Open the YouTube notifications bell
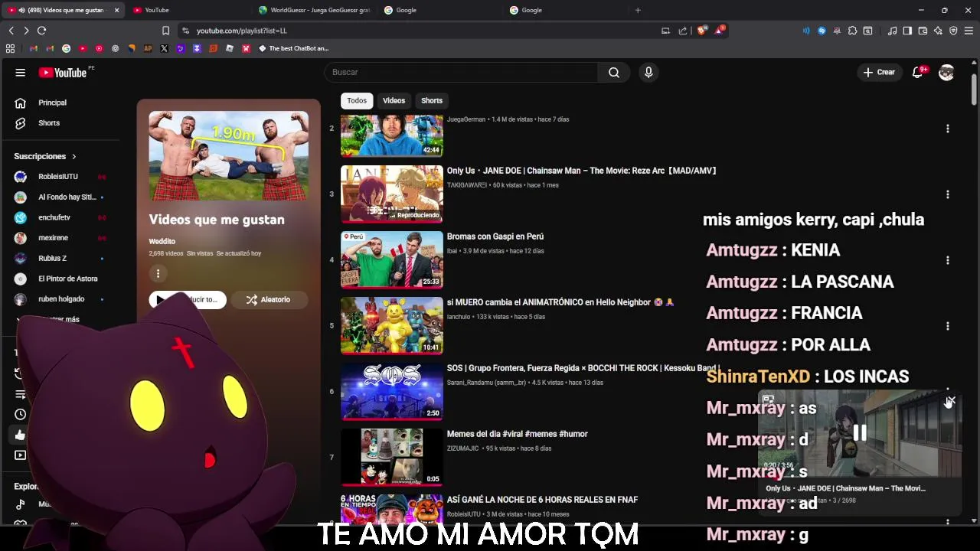 (917, 72)
